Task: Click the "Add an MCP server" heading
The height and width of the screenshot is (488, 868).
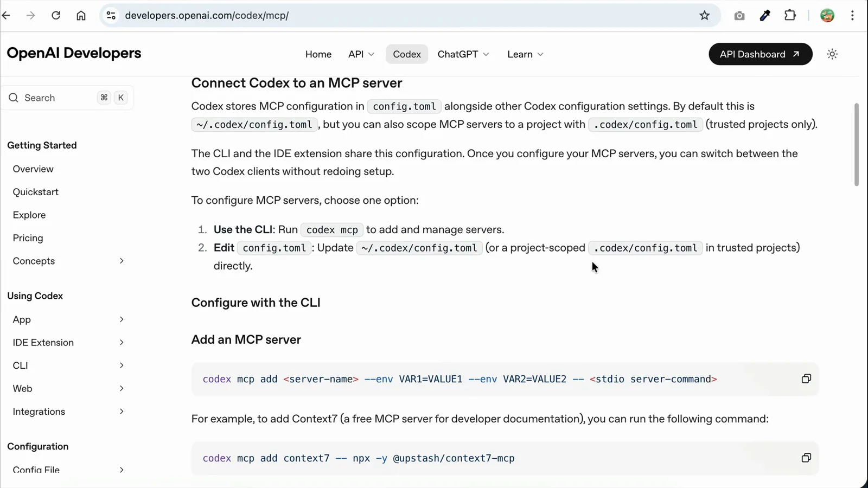Action: [x=246, y=339]
